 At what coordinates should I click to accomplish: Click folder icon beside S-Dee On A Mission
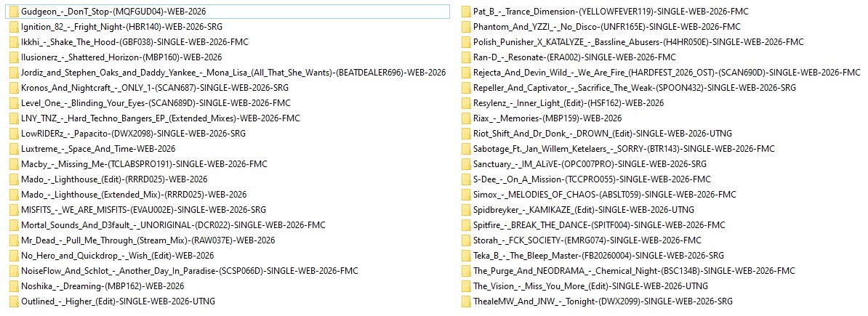point(466,179)
